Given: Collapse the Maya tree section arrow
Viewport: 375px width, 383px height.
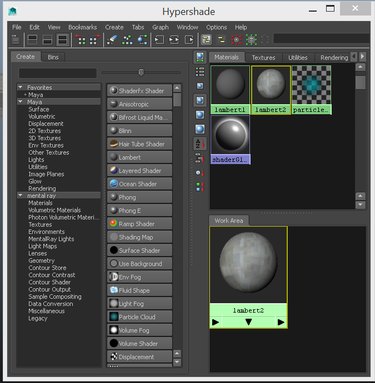Looking at the screenshot, I should [21, 101].
